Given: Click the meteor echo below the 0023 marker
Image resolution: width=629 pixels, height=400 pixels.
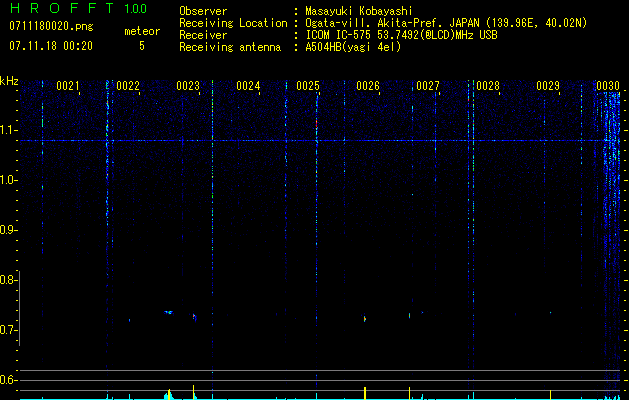Looking at the screenshot, I should coord(194,317).
